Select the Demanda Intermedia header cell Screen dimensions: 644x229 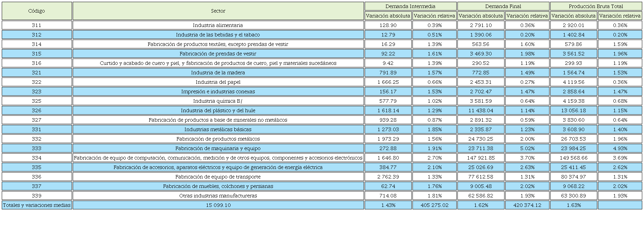[x=410, y=6]
